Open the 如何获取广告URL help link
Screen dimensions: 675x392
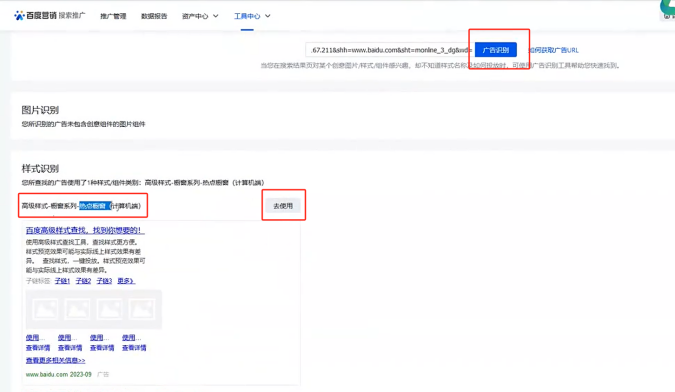pos(554,50)
